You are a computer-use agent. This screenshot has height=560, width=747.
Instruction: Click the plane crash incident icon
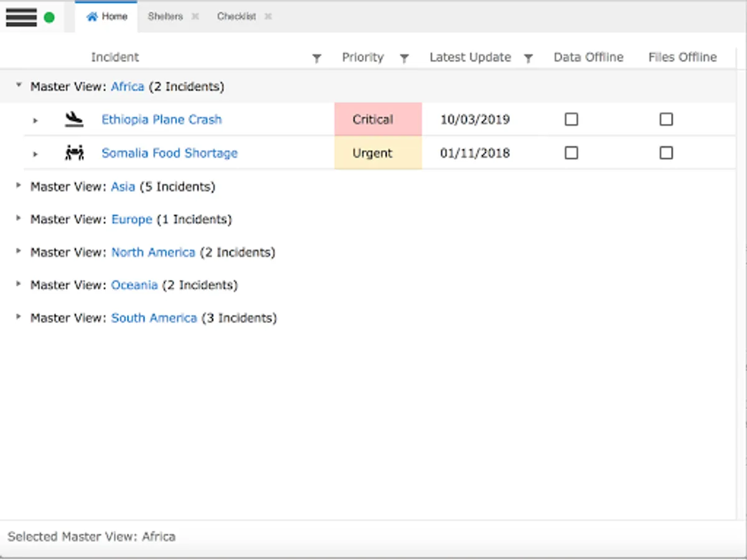click(x=74, y=119)
